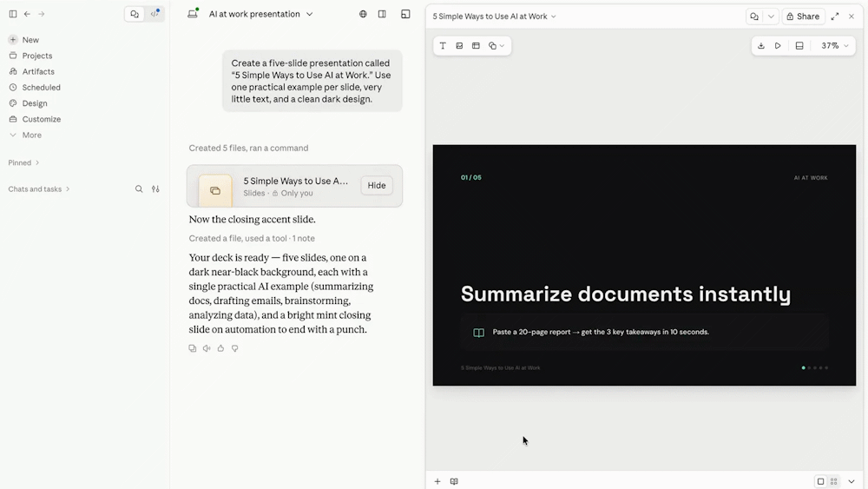Play the slideshow

778,46
